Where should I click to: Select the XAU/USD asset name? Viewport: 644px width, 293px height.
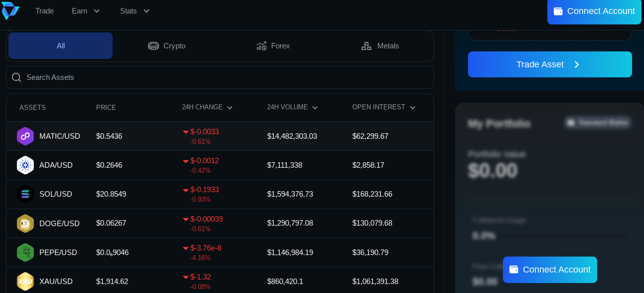pos(56,282)
